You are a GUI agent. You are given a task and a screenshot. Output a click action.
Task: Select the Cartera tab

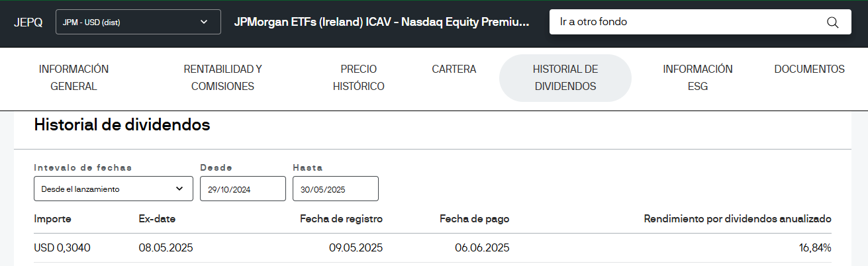click(454, 69)
